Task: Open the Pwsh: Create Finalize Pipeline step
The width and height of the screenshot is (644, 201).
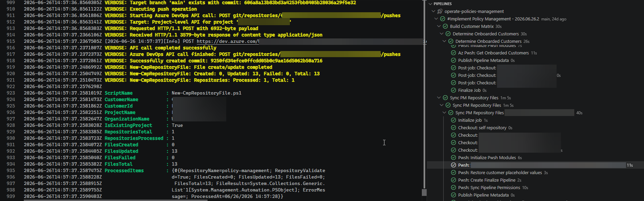Action: click(x=487, y=180)
